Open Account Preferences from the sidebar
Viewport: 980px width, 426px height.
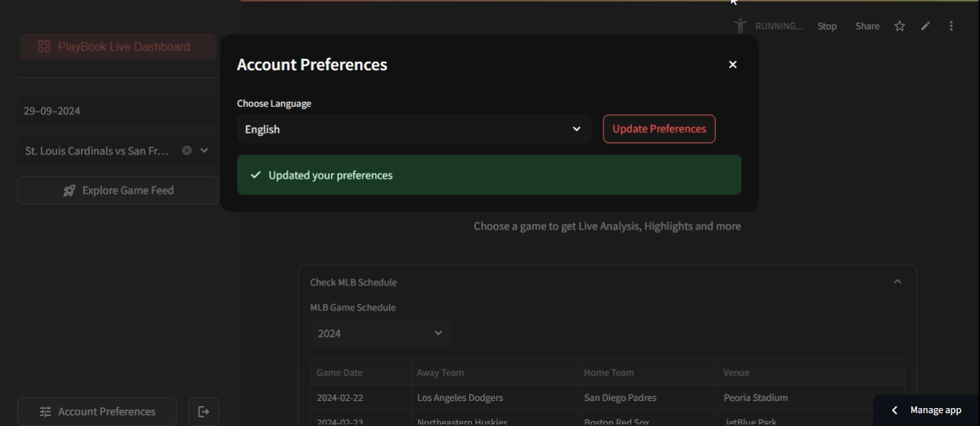point(97,412)
